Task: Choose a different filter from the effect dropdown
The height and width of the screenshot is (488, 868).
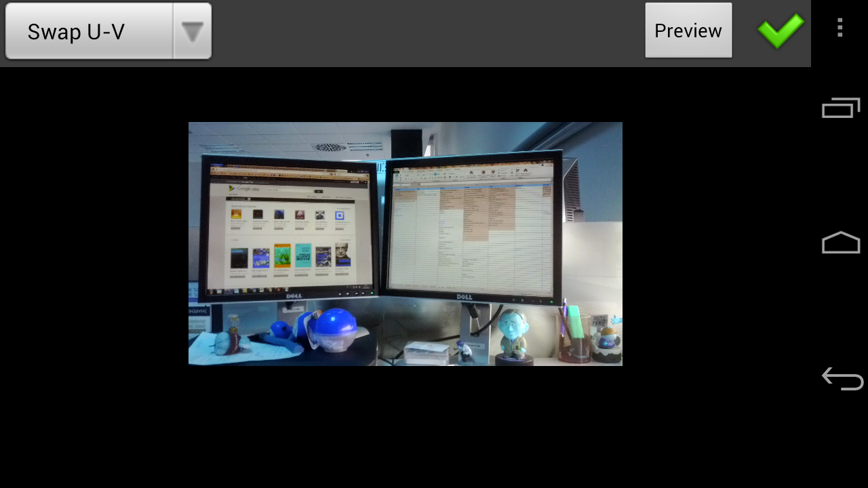Action: click(108, 31)
